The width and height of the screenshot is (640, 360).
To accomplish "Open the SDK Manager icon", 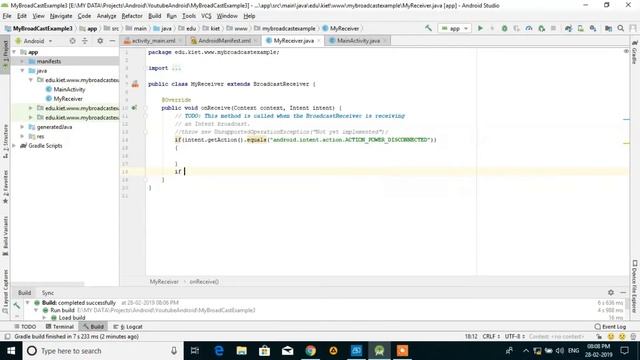I will tap(593, 28).
